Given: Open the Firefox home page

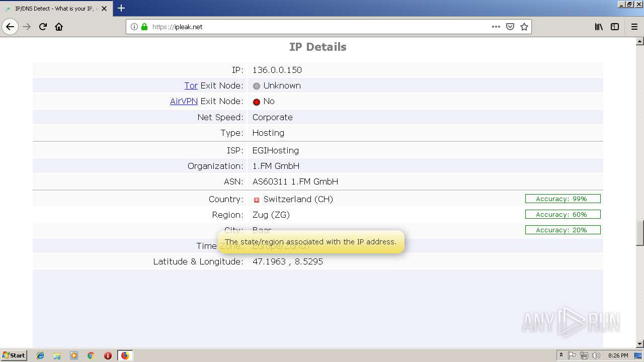Looking at the screenshot, I should click(59, 27).
